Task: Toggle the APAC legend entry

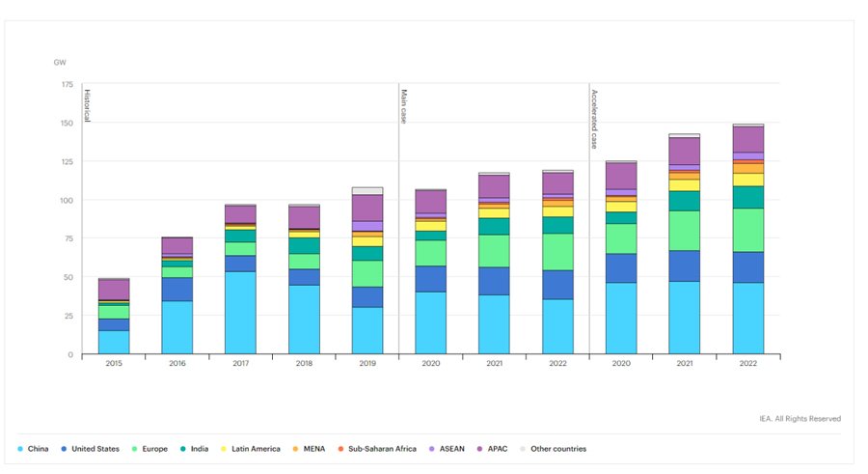Action: point(492,449)
